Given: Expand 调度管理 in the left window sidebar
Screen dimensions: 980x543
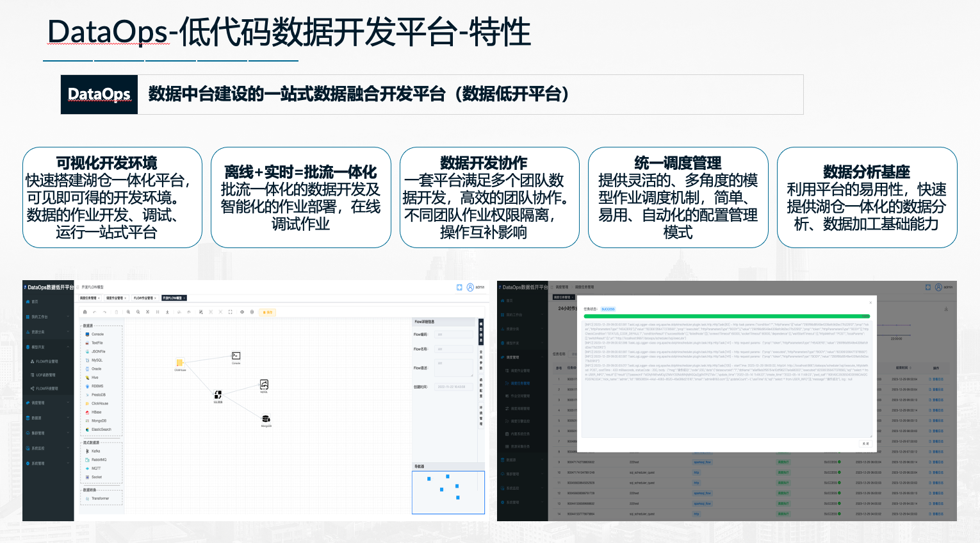Looking at the screenshot, I should 48,403.
